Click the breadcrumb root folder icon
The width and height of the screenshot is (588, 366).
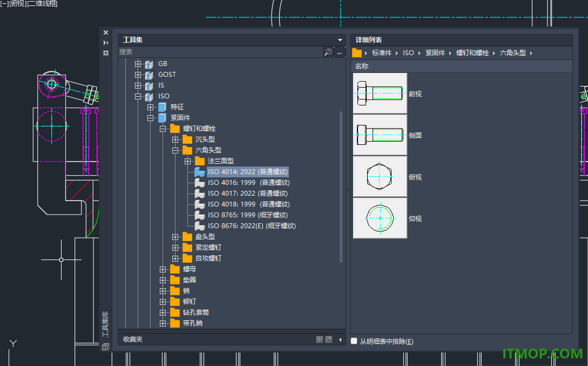[356, 53]
